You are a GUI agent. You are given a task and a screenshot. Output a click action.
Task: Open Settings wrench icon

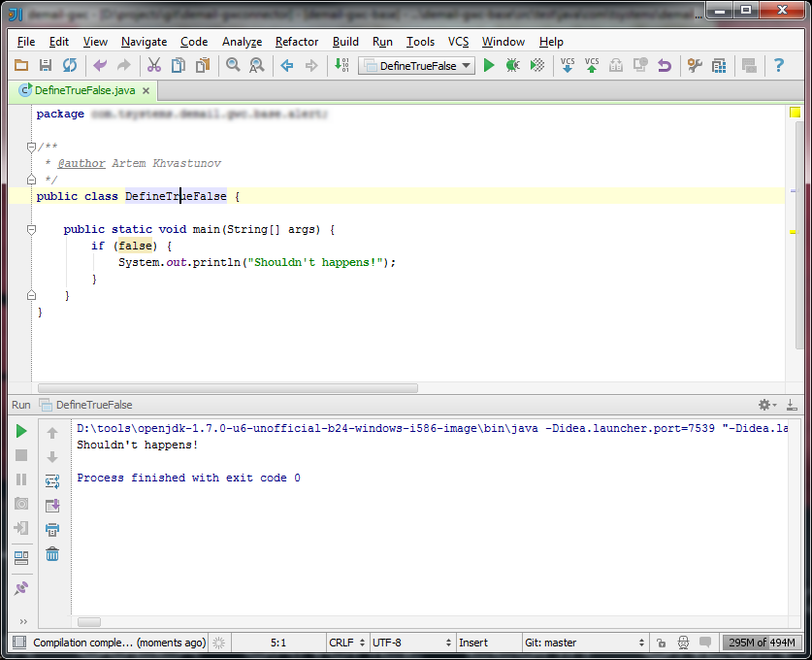(695, 65)
